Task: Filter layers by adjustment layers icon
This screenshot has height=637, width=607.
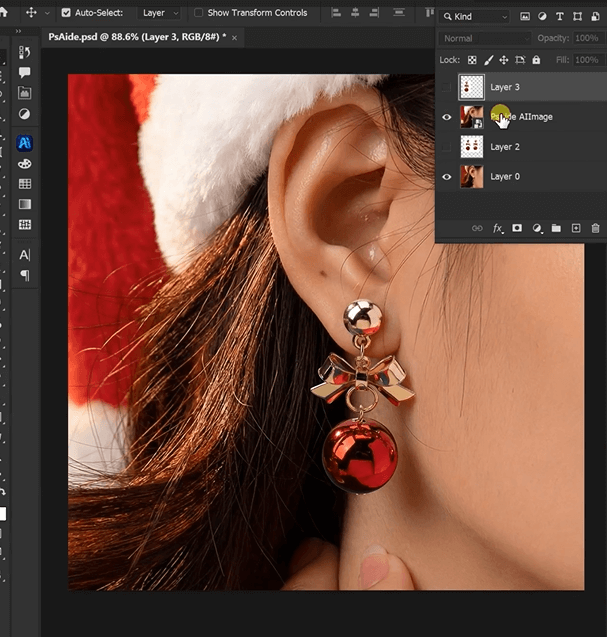Action: pyautogui.click(x=542, y=16)
